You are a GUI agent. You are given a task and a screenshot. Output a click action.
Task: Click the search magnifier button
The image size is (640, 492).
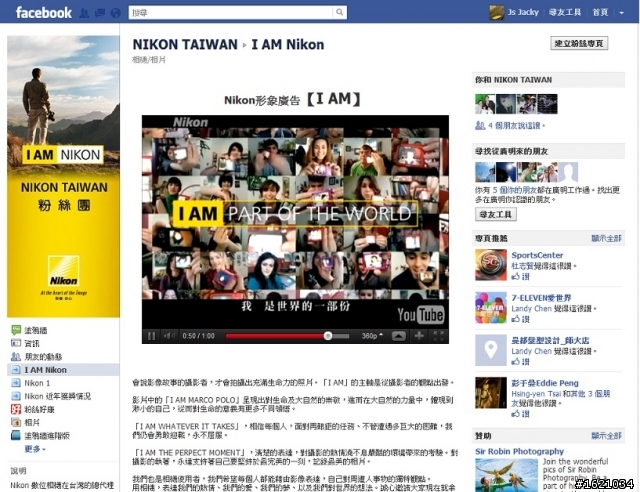tap(340, 12)
